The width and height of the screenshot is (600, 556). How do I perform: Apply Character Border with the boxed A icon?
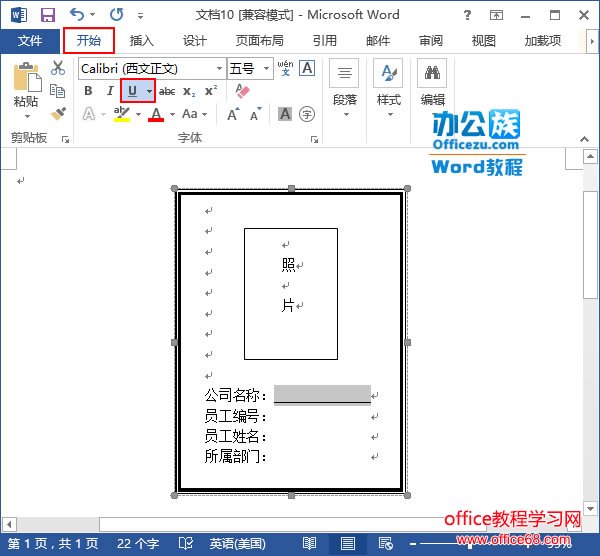pyautogui.click(x=307, y=68)
